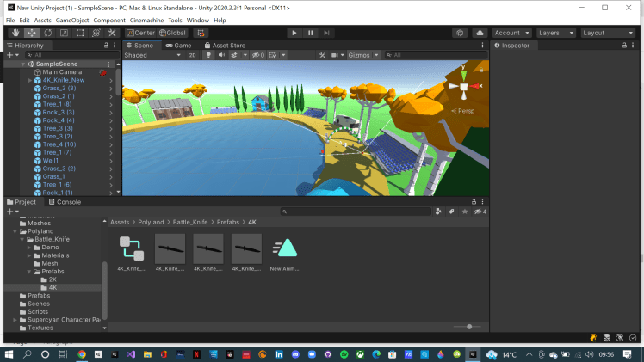Toggle Center pivot mode button
The height and width of the screenshot is (362, 644).
point(139,33)
